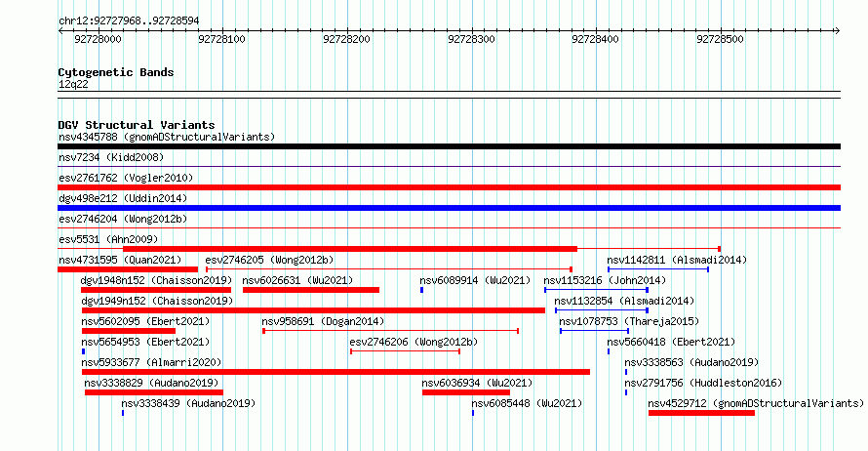Open the esv2746205 (Wong2012b) label

point(269,260)
